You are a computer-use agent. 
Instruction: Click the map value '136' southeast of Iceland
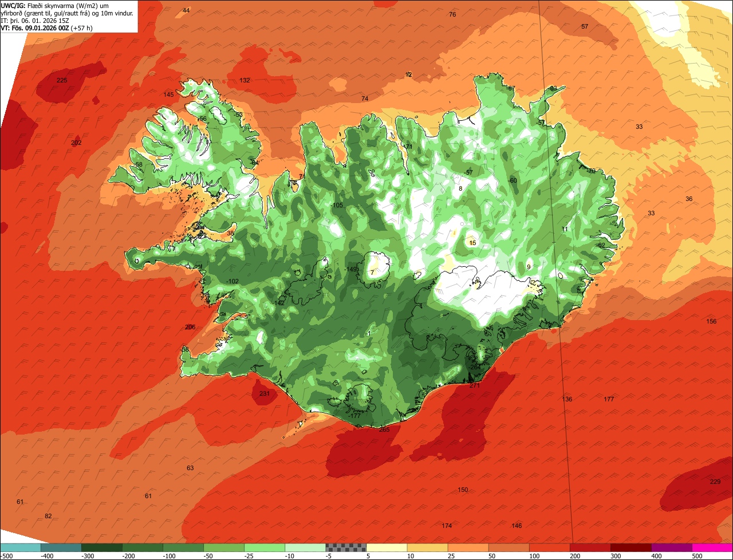567,399
